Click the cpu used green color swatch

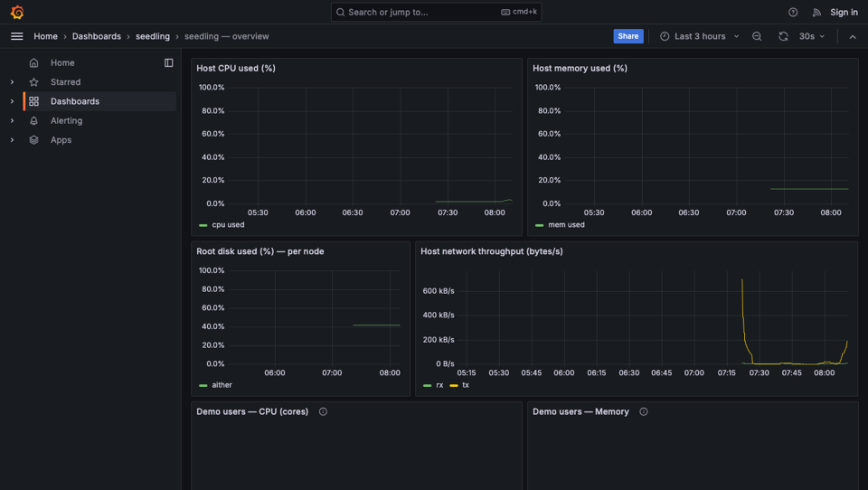coord(203,225)
